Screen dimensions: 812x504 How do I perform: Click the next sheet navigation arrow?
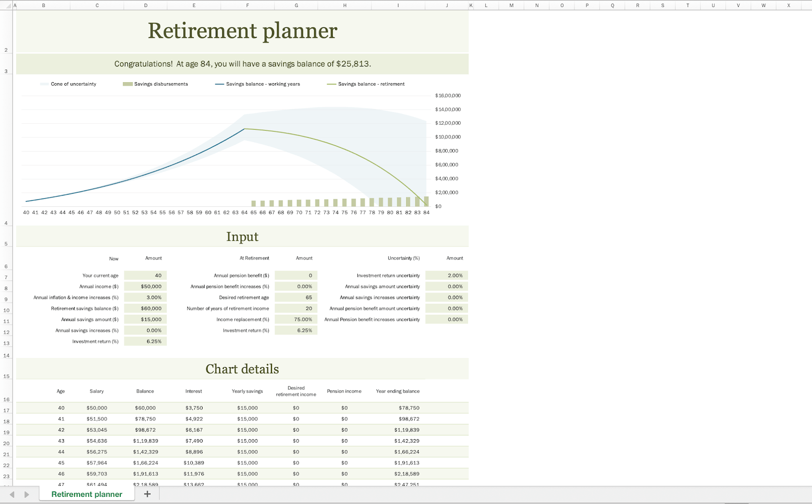pos(27,494)
